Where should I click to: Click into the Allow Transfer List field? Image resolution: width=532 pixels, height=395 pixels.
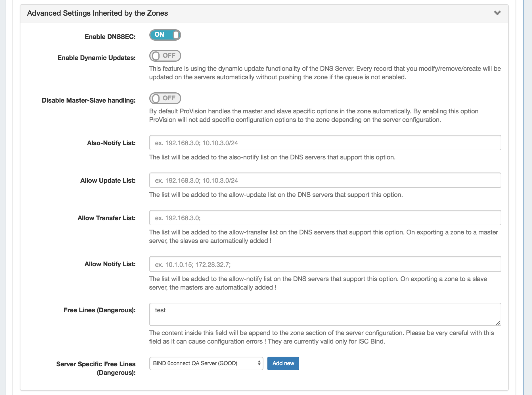325,218
